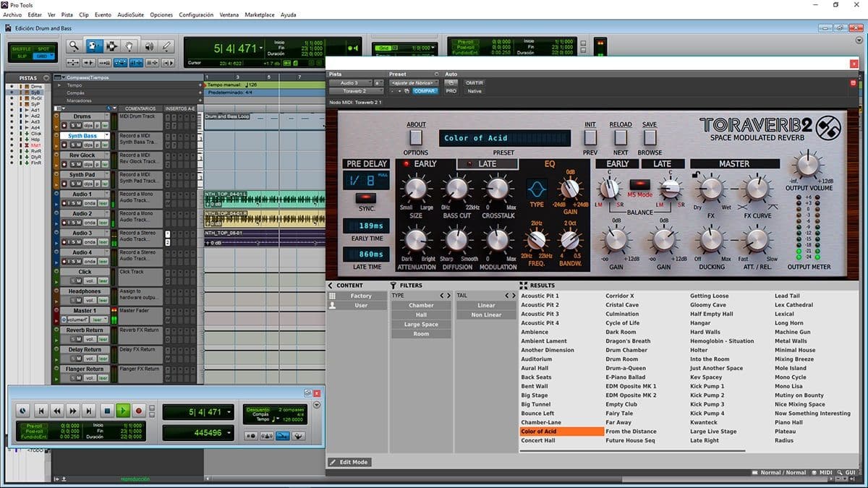Click the transport Fast Forward button
The image size is (868, 488).
click(73, 411)
